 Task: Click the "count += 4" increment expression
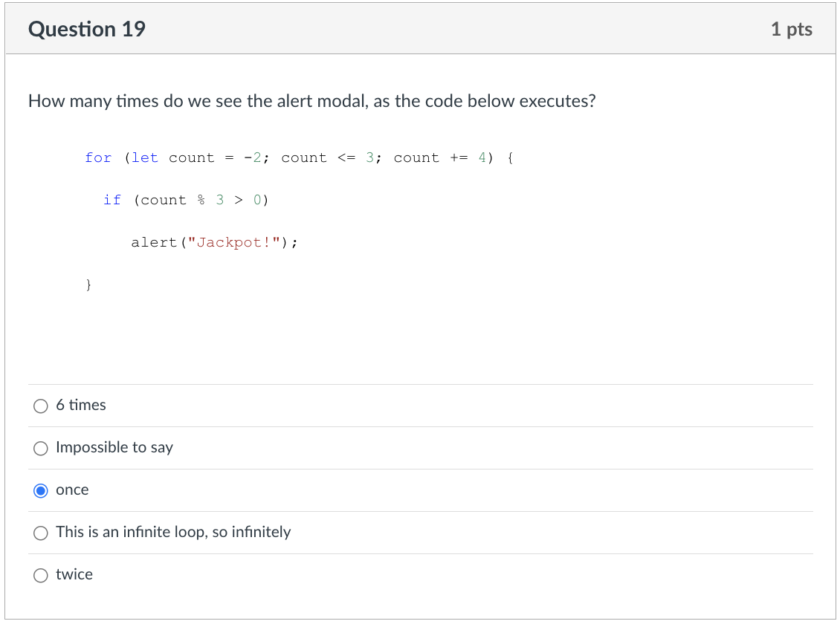439,157
